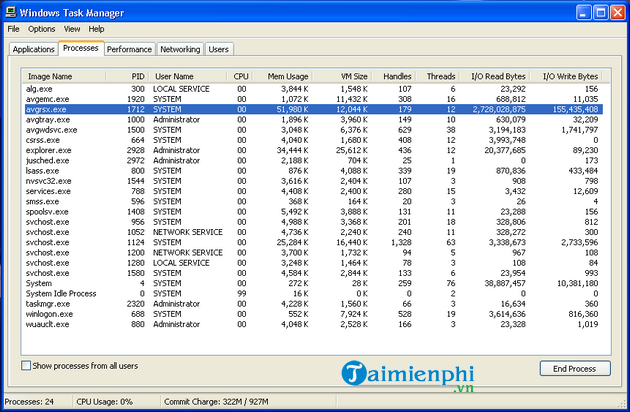Click the End Process button

pos(574,368)
